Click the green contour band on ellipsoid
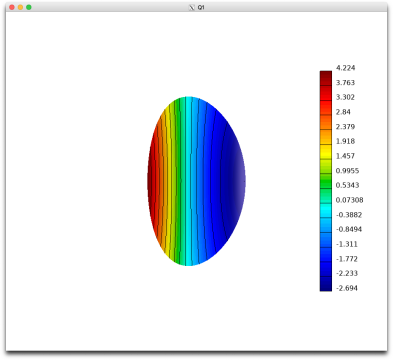 tap(177, 180)
